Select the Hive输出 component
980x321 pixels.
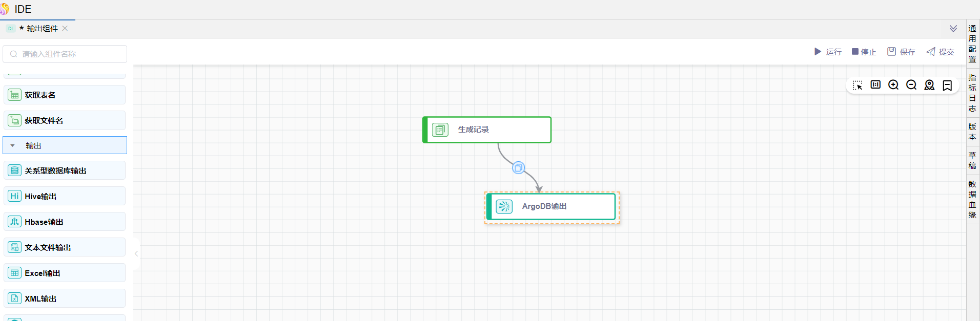point(65,196)
